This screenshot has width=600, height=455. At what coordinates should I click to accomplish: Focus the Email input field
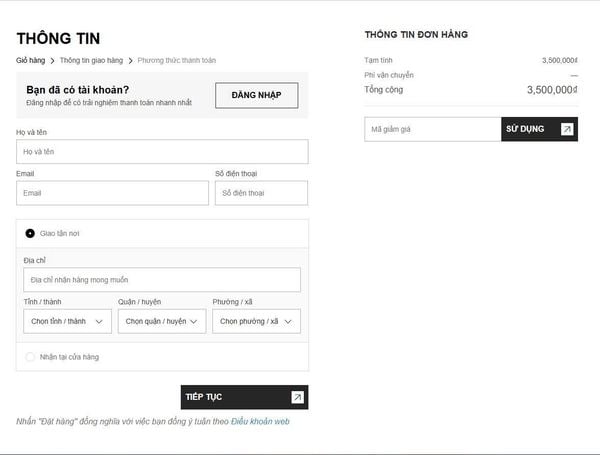[x=112, y=193]
